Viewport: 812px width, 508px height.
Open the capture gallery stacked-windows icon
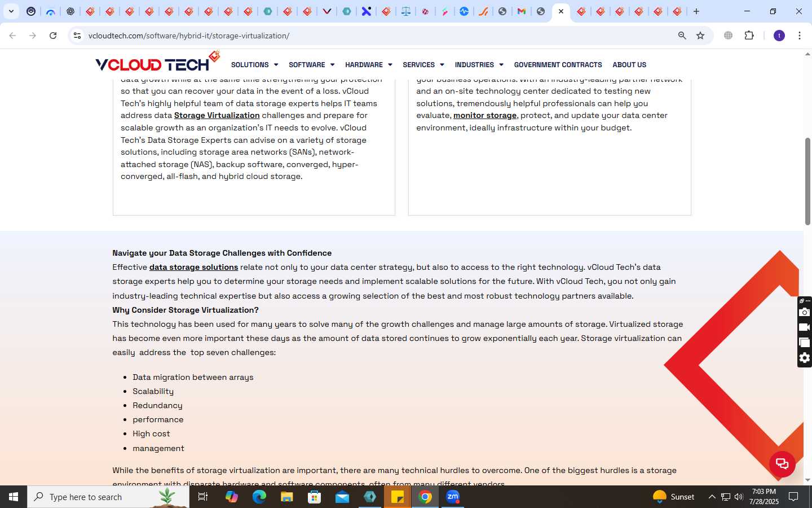(x=805, y=343)
